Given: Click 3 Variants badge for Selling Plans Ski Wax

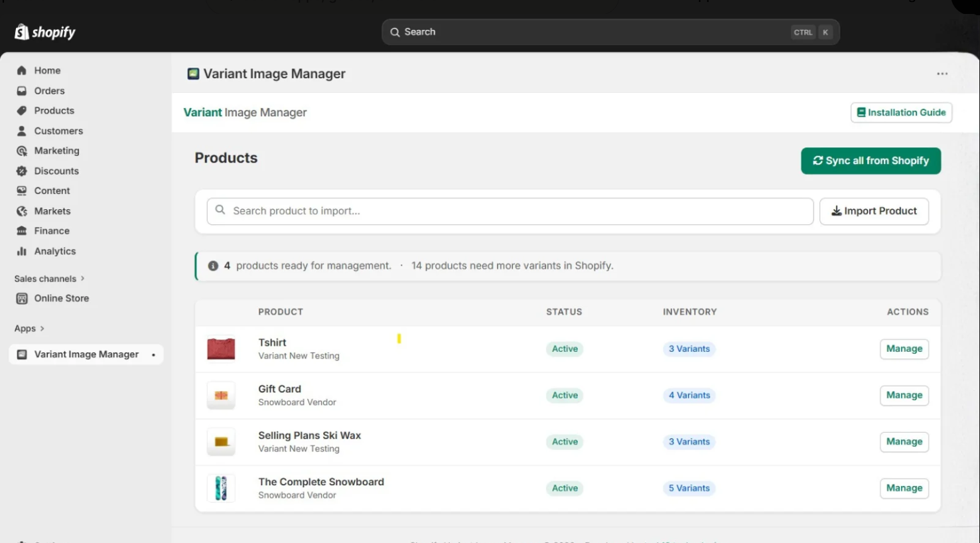Looking at the screenshot, I should point(689,441).
